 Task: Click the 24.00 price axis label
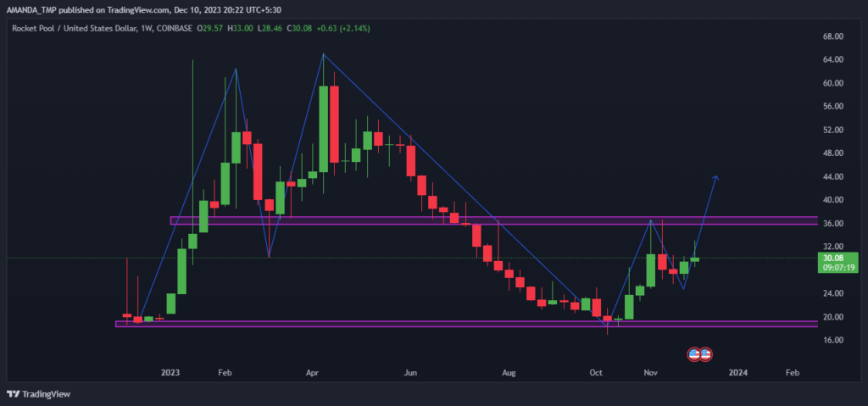tap(833, 293)
